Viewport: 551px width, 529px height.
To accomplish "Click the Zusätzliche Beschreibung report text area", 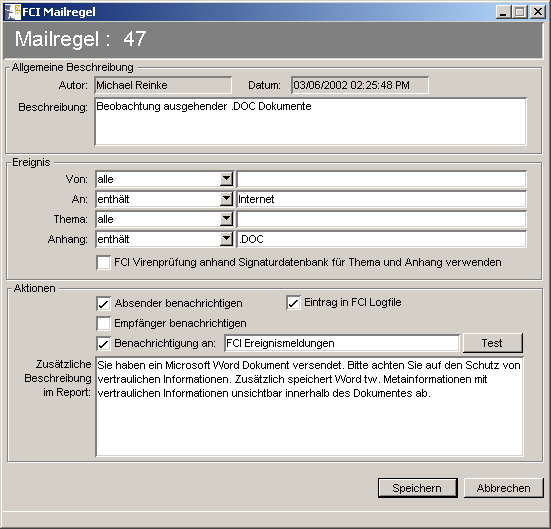I will [x=310, y=407].
